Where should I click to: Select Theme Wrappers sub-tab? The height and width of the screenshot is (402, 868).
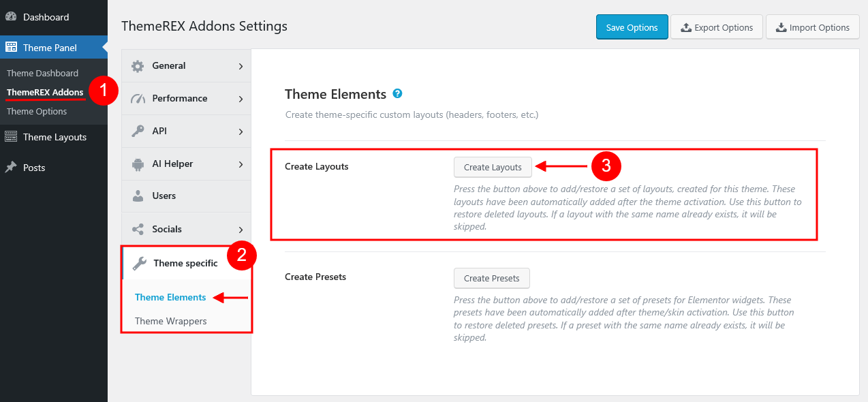tap(170, 321)
